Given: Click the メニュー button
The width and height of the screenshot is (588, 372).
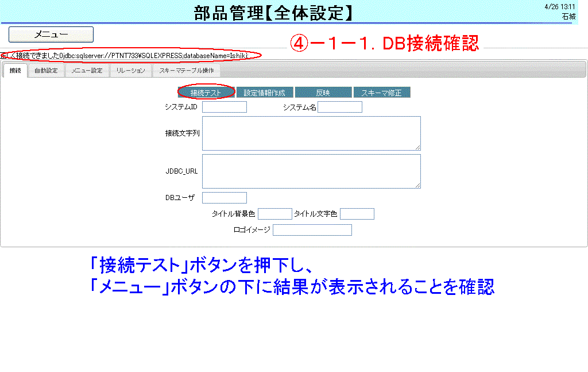Looking at the screenshot, I should coord(51,34).
